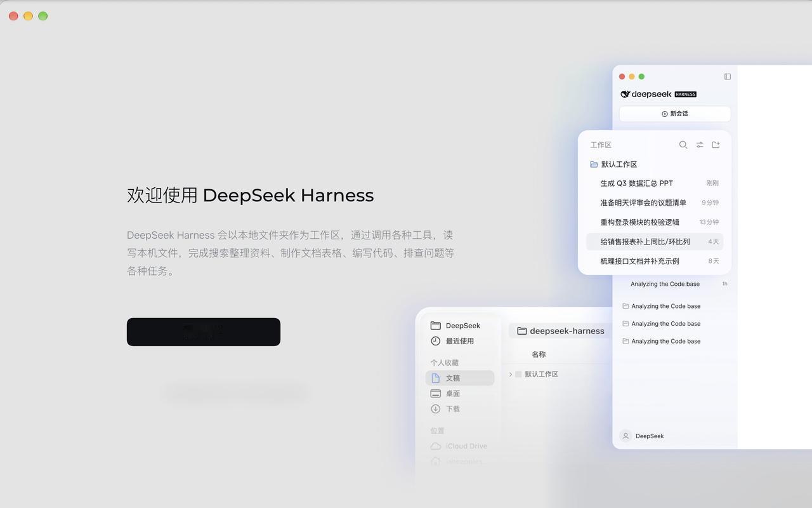Select 文稿 in file picker favorites

point(460,378)
